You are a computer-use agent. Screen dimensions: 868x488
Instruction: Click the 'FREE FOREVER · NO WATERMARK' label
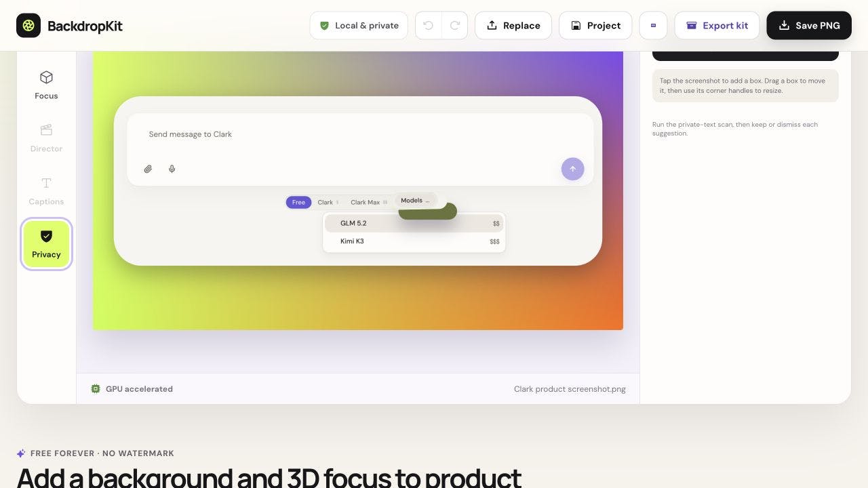[x=102, y=453]
